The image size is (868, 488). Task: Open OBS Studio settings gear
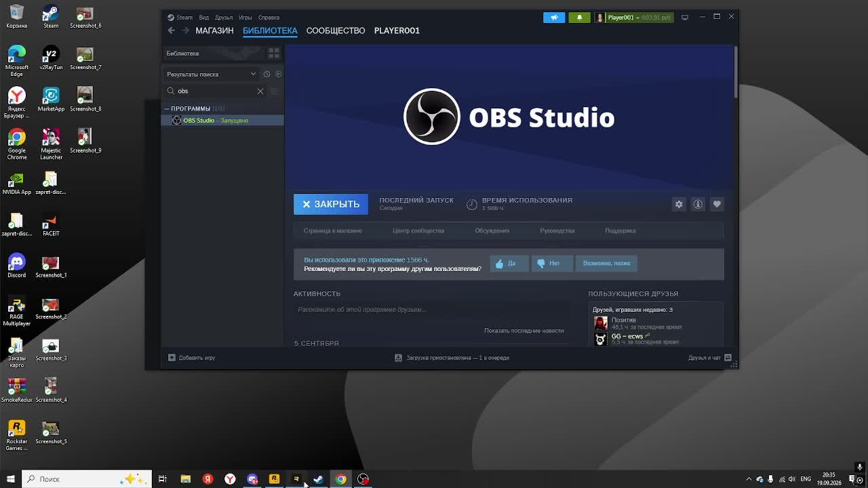coord(679,204)
